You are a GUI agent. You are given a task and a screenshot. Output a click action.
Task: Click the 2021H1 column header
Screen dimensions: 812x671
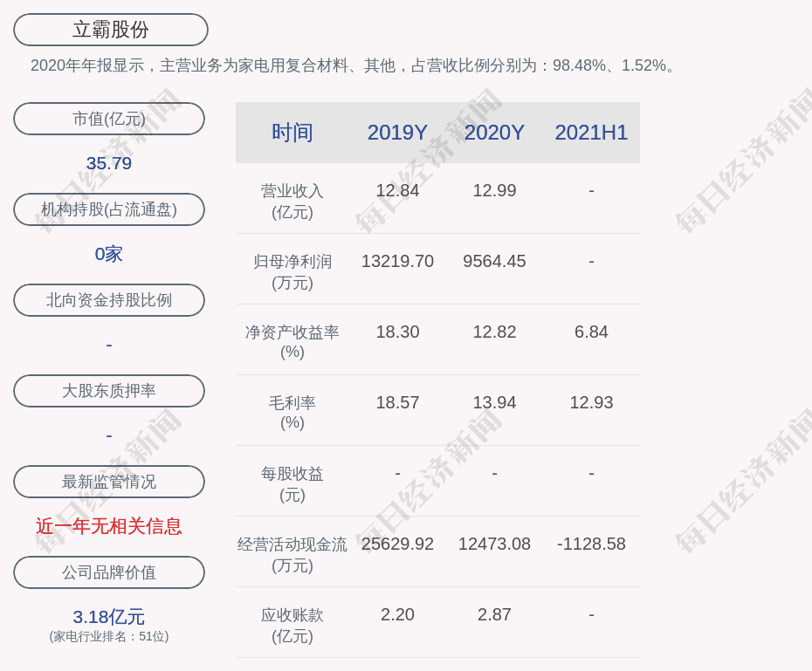point(591,133)
